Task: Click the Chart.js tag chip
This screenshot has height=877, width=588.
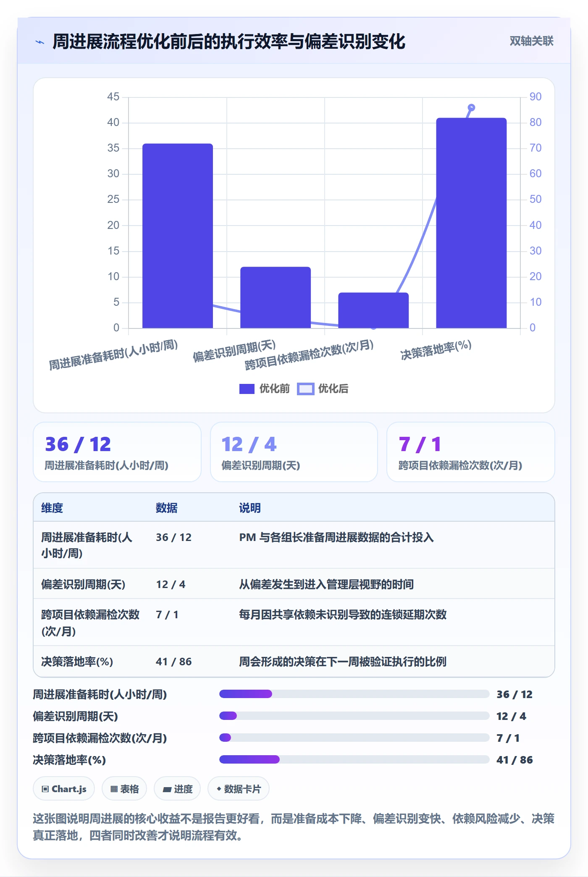Action: (x=64, y=789)
